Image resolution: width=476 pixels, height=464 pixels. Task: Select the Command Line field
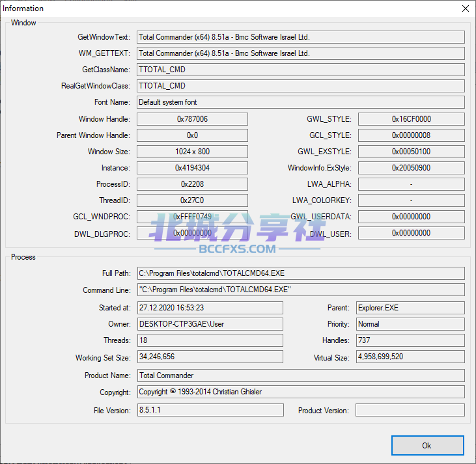(301, 290)
